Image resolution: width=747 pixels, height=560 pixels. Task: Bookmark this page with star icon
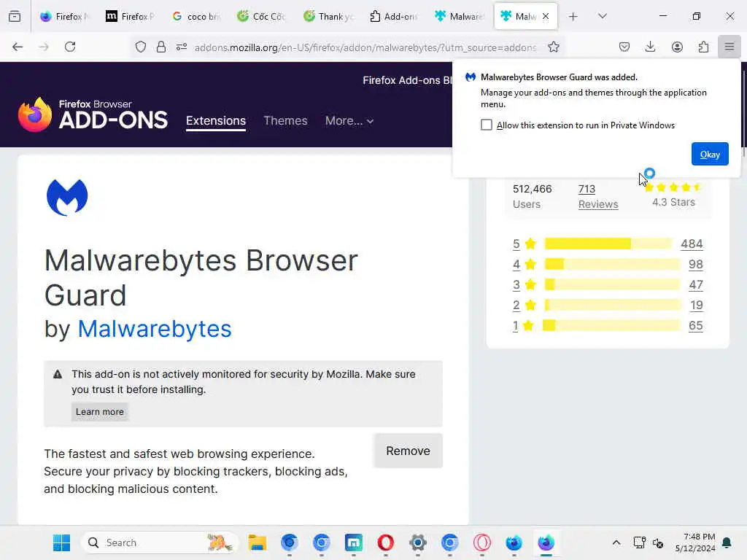click(x=553, y=47)
